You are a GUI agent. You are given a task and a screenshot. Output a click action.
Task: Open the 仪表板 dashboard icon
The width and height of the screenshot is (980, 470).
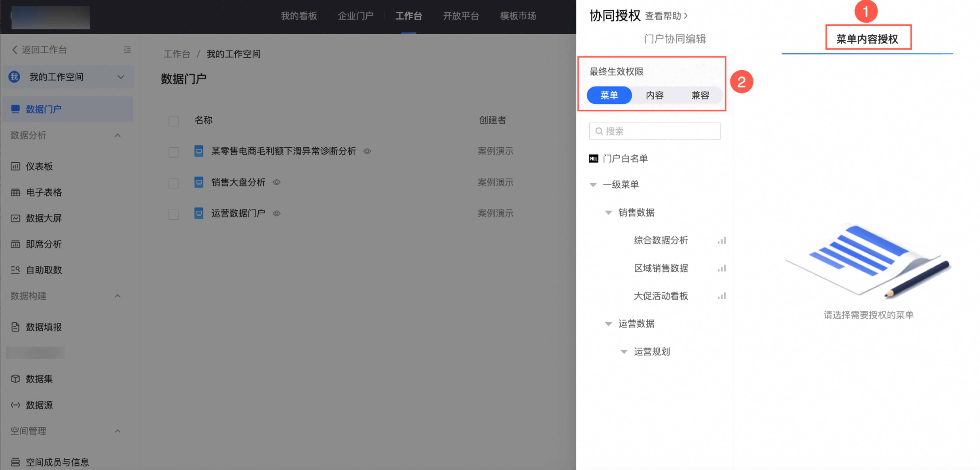(15, 166)
